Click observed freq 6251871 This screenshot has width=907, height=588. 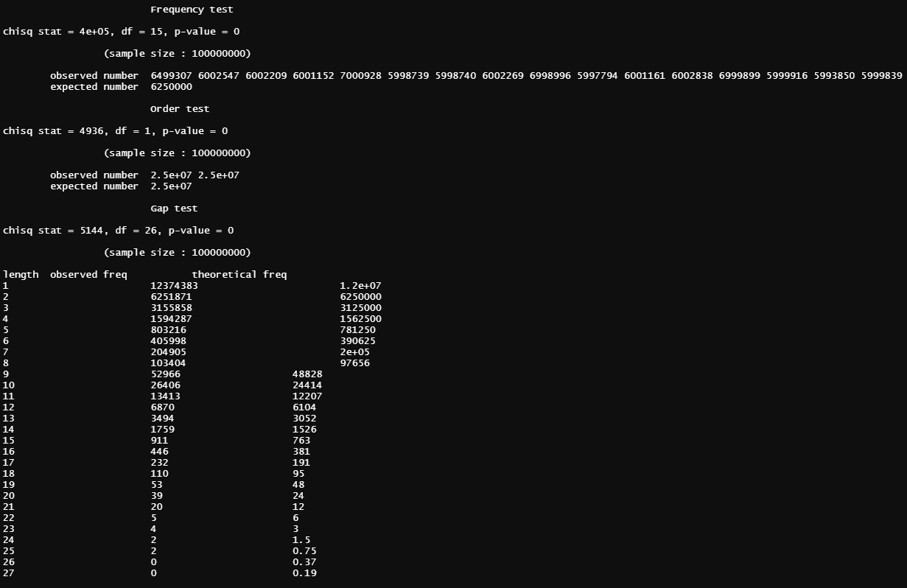(171, 297)
